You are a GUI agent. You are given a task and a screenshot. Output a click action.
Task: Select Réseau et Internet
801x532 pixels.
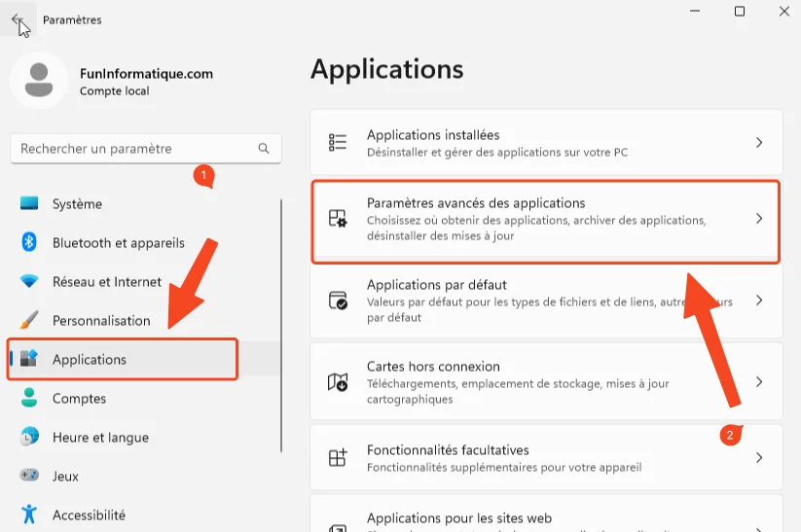(144, 281)
